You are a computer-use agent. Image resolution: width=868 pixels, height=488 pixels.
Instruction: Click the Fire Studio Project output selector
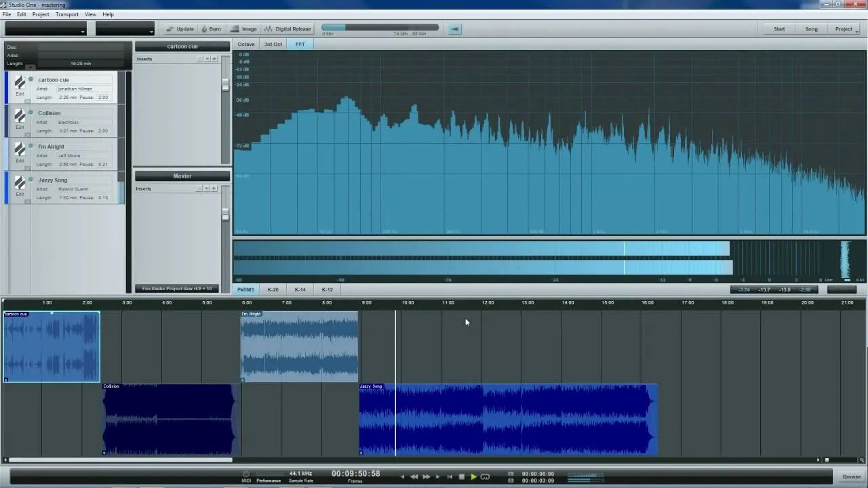pos(177,289)
